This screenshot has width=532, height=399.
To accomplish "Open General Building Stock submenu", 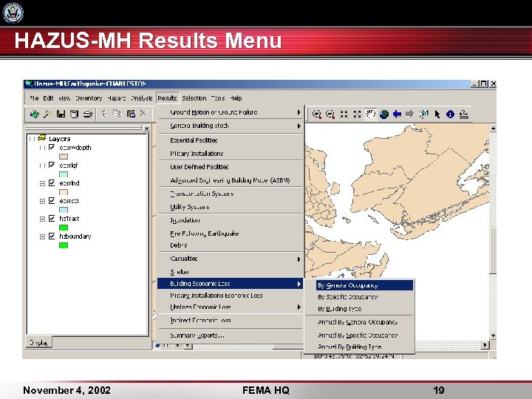I will point(230,126).
